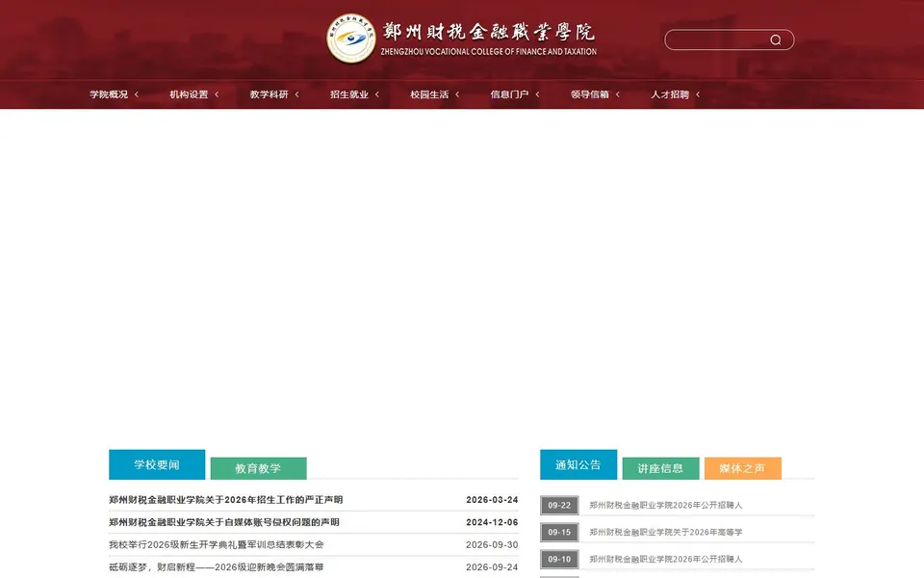Expand chevron next to 信息门户
924x578 pixels.
[x=537, y=94]
